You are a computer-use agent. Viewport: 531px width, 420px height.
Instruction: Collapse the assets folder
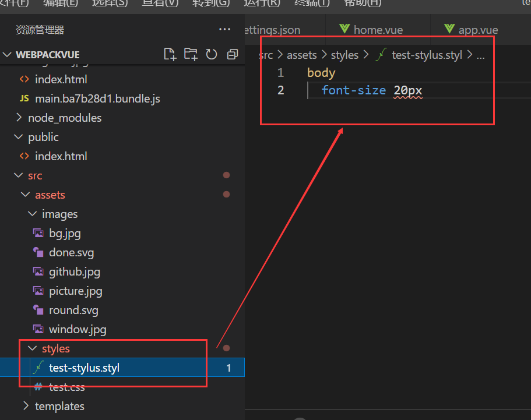pos(26,195)
